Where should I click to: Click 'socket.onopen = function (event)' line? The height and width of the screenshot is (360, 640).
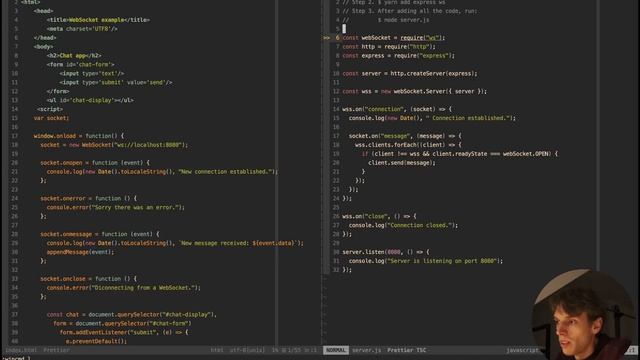tap(95, 163)
